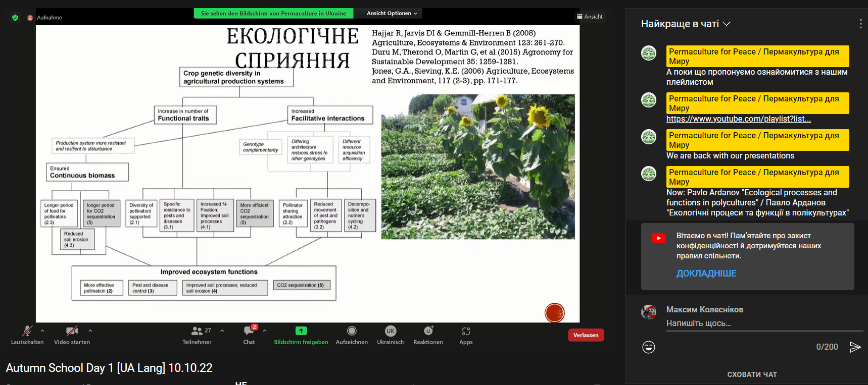Image resolution: width=868 pixels, height=385 pixels.
Task: Click the sunflower garden photo on slide
Action: 478,167
